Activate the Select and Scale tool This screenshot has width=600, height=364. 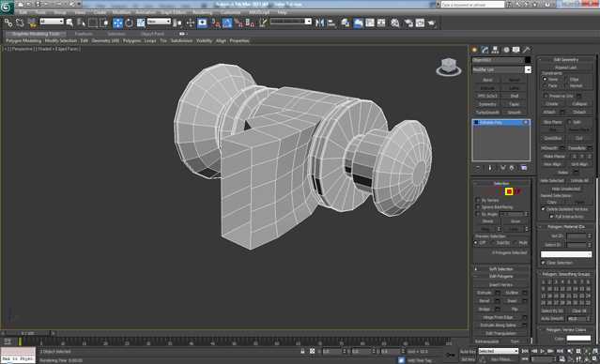(x=141, y=23)
